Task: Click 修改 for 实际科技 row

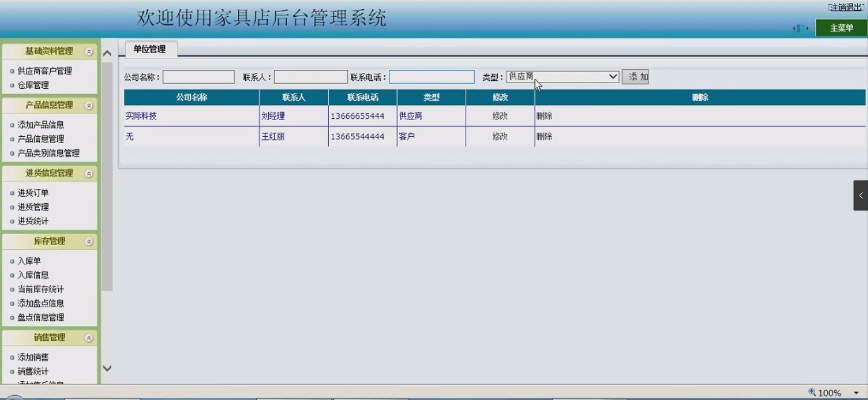Action: [500, 116]
